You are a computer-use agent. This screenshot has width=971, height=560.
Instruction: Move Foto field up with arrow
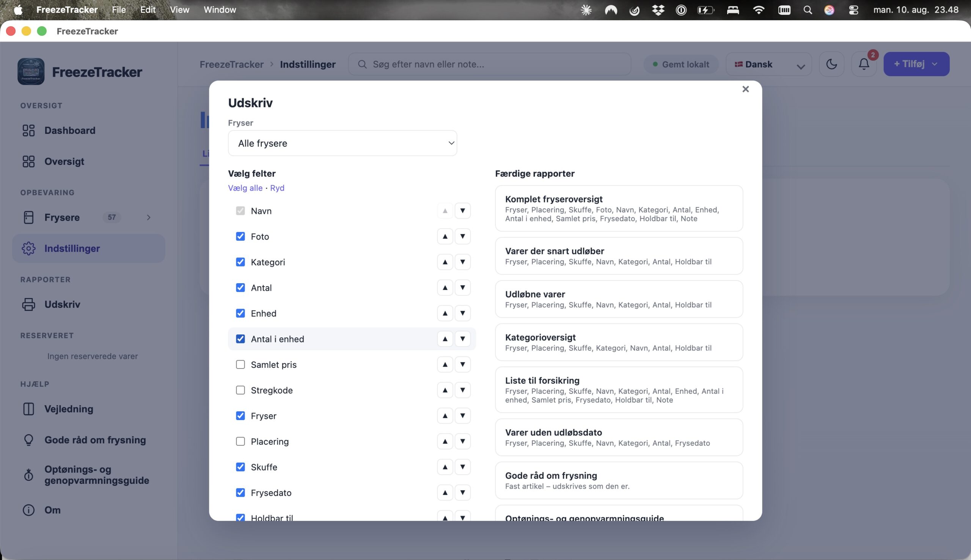[x=445, y=236]
